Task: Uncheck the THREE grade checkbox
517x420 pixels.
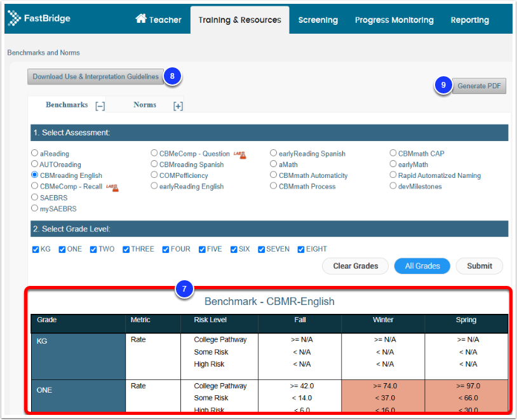Action: pos(126,250)
